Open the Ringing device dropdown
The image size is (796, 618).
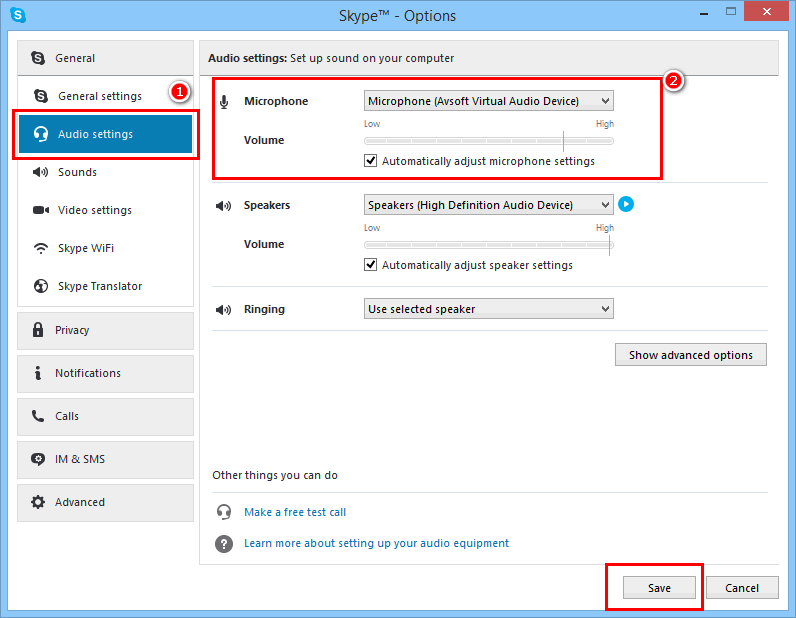click(x=488, y=309)
